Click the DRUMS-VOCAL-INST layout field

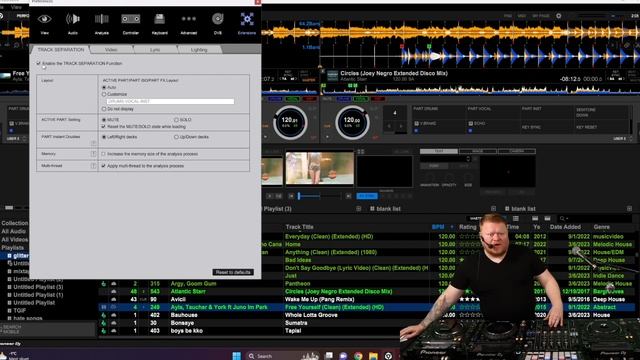[x=170, y=101]
